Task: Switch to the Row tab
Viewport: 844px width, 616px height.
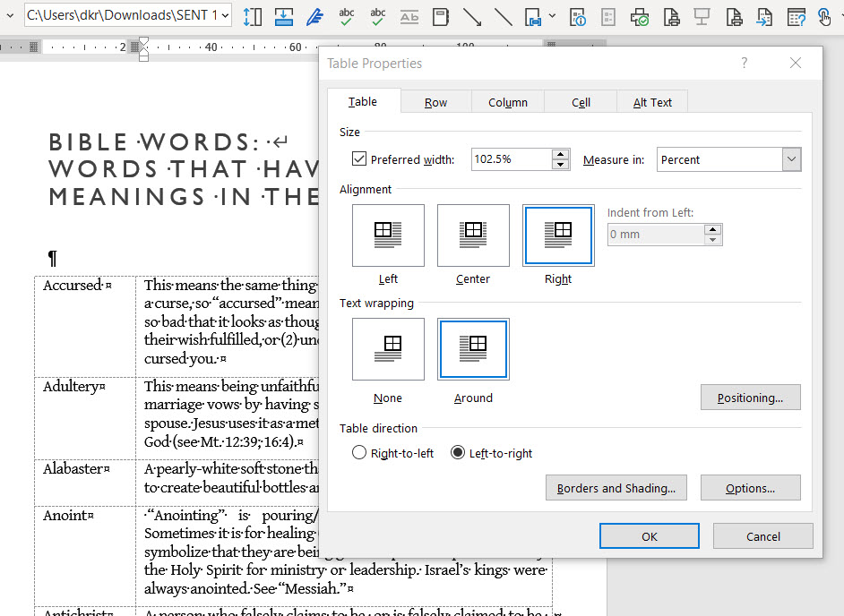Action: pyautogui.click(x=436, y=102)
